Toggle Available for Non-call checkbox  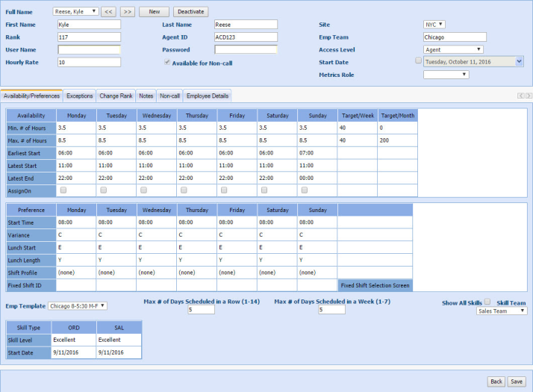167,63
